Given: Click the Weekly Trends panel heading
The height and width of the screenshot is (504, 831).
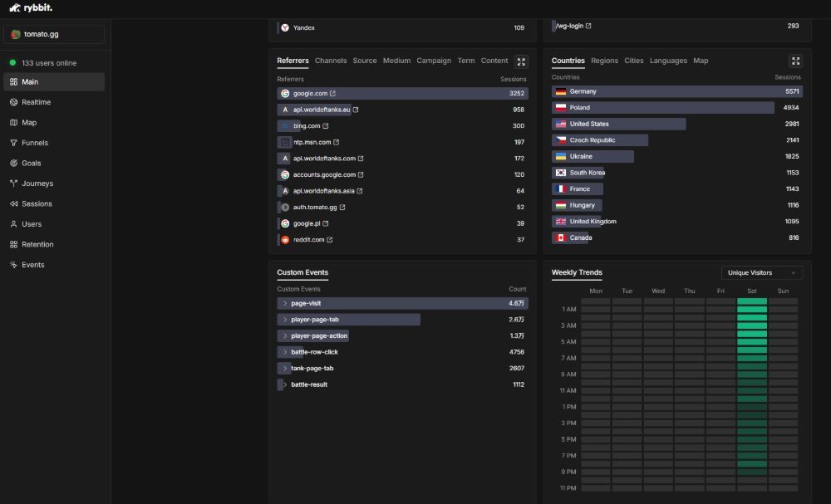Looking at the screenshot, I should 577,272.
